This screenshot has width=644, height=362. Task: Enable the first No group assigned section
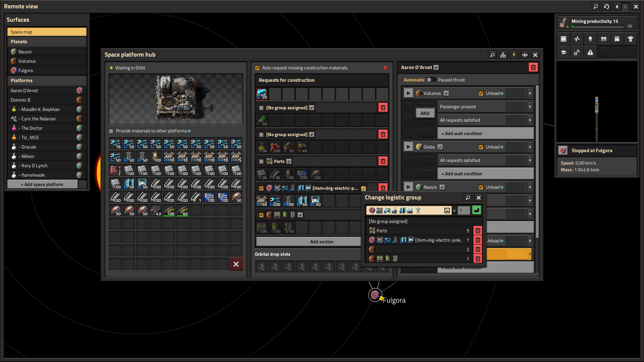pyautogui.click(x=261, y=108)
